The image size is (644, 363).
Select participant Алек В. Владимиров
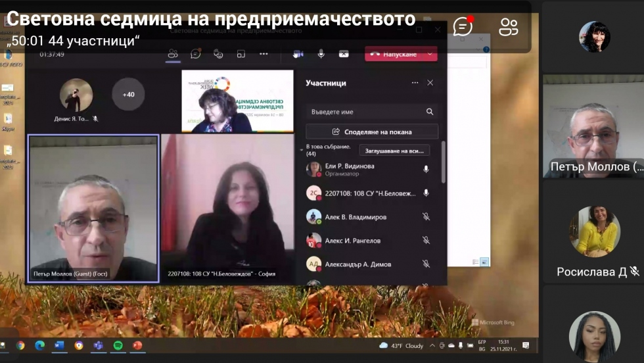click(x=372, y=217)
